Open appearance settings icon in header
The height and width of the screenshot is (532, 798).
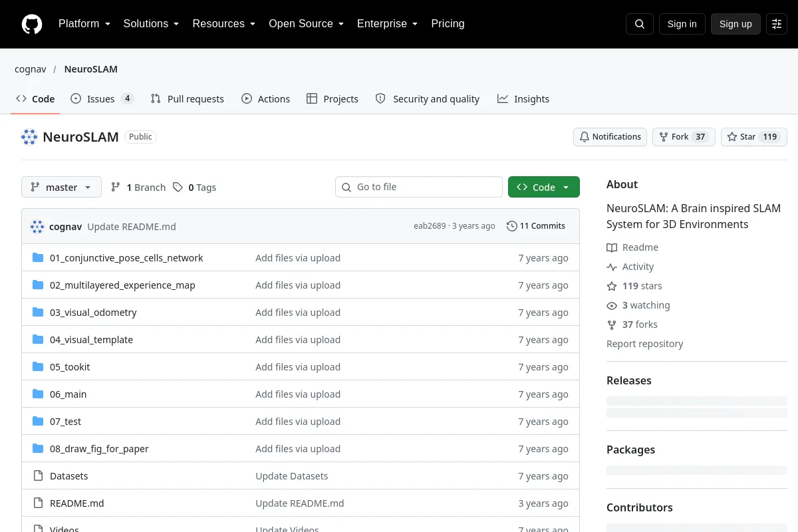tap(777, 24)
